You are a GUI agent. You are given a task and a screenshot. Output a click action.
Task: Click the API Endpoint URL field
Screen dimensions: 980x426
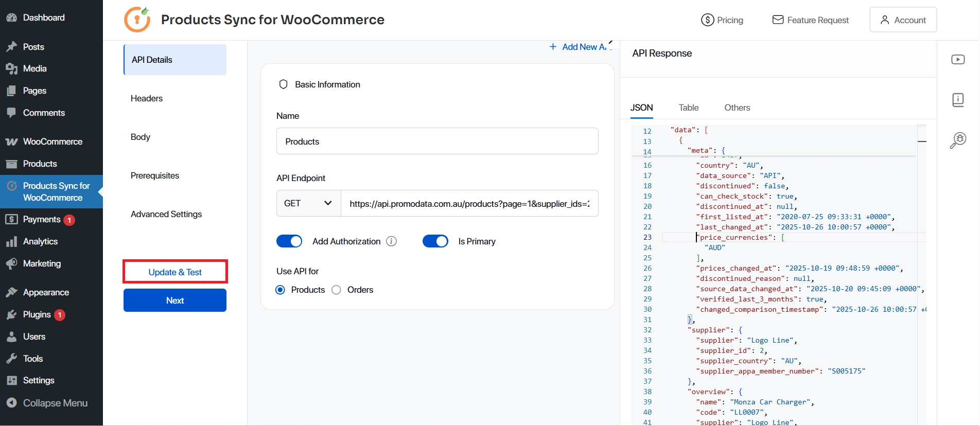click(469, 203)
